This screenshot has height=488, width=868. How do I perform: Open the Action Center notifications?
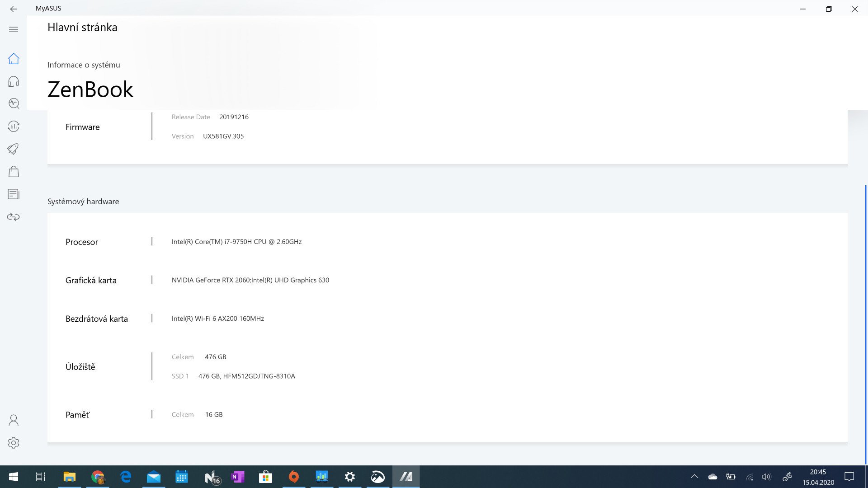[849, 477]
